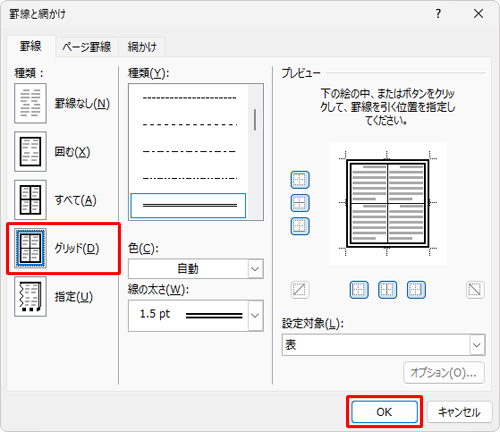Toggle the inside vertical border button
Screen dimensions: 500x432
click(x=387, y=290)
